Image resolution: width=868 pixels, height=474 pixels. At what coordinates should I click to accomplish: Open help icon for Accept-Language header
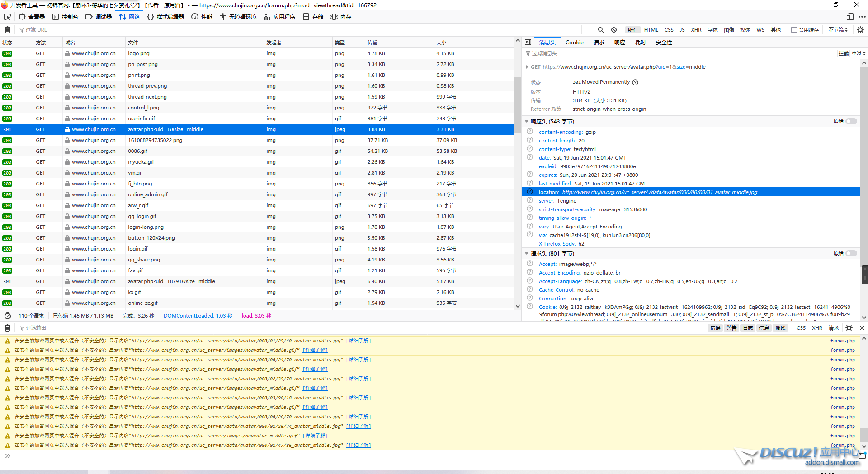[x=530, y=281]
